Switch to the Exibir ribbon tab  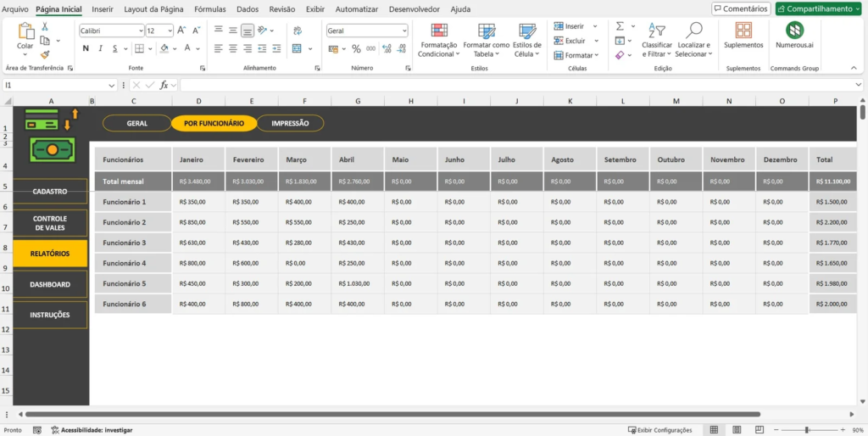pyautogui.click(x=314, y=8)
